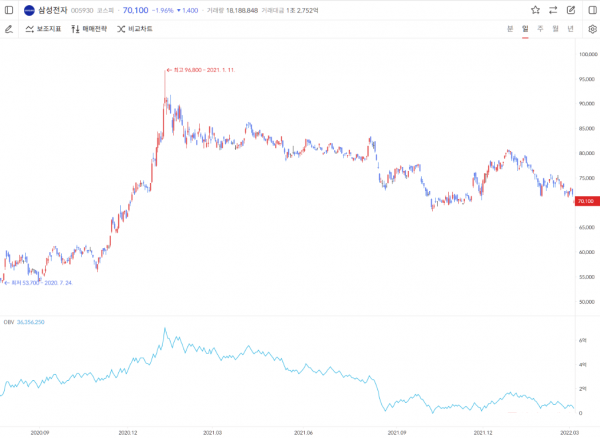Click the stock code 005930

[82, 11]
